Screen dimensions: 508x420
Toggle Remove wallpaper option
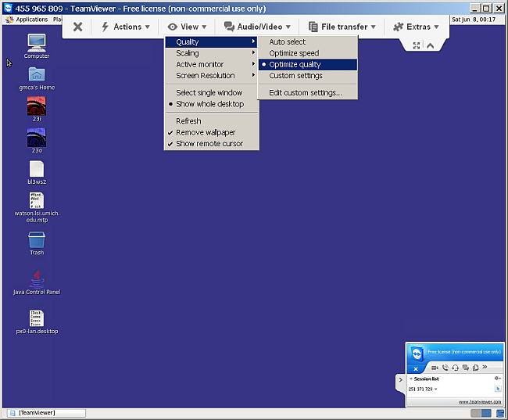tap(211, 132)
